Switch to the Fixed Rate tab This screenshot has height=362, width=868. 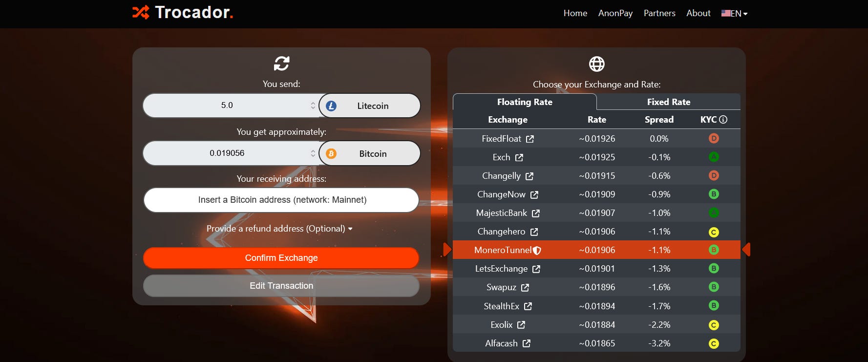[669, 102]
